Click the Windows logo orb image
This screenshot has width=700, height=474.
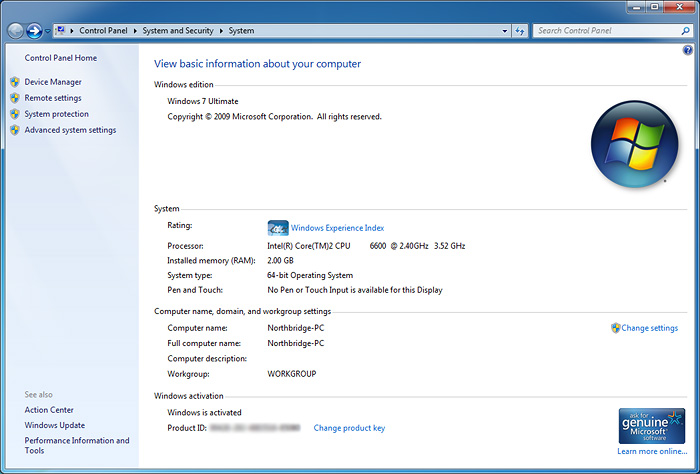pos(634,144)
